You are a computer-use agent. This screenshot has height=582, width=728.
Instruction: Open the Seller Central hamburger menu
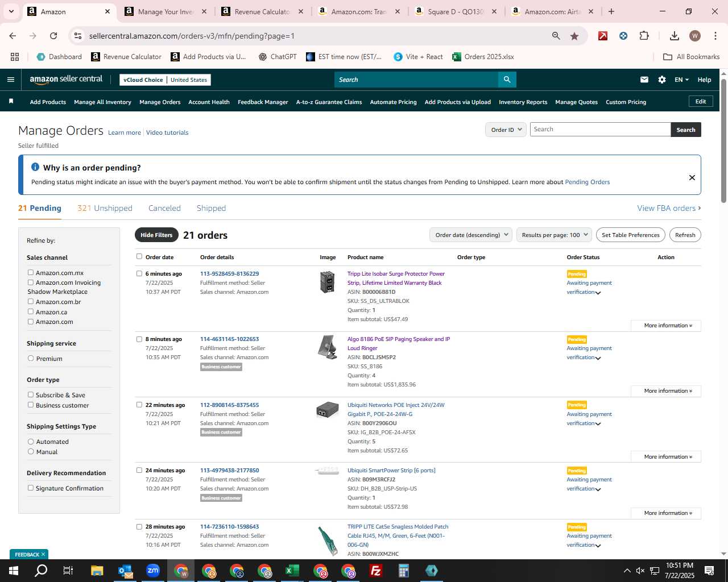tap(10, 80)
